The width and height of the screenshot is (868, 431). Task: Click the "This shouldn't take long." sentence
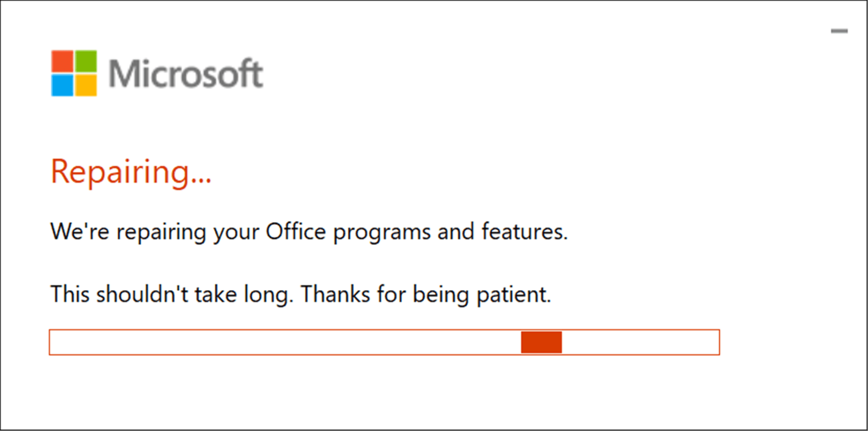171,294
